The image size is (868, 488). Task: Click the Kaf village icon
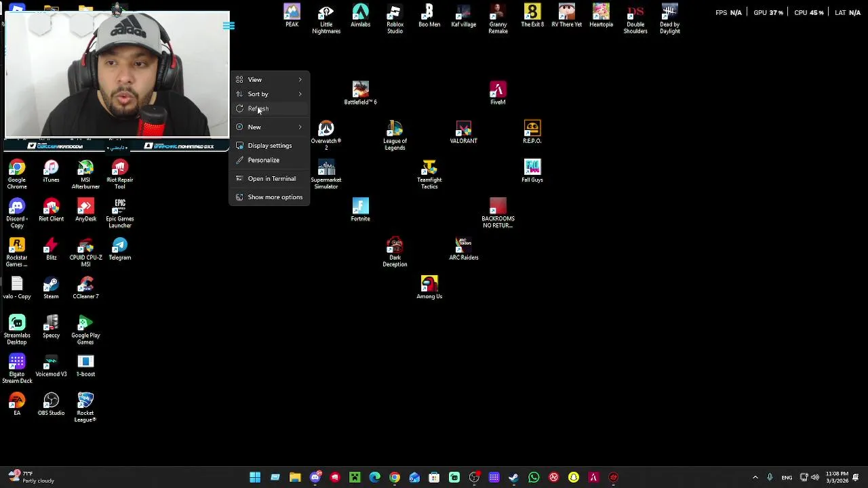(x=464, y=16)
